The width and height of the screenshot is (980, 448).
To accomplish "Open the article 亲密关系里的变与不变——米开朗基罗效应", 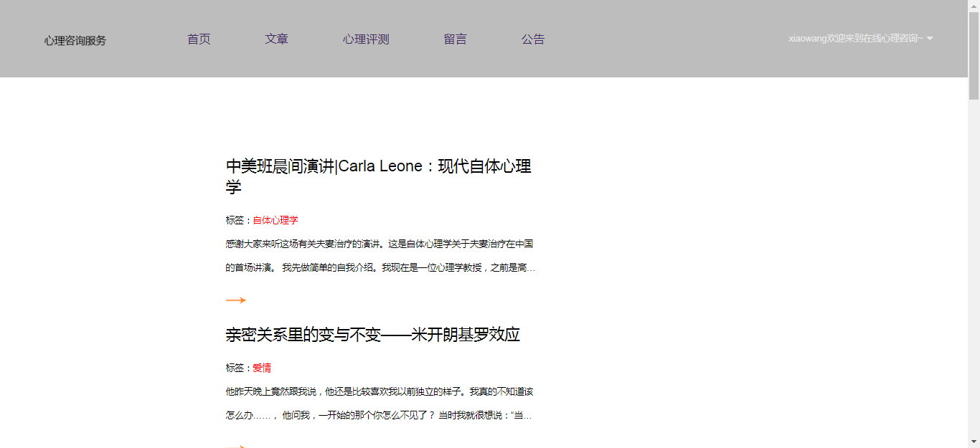I will (372, 335).
